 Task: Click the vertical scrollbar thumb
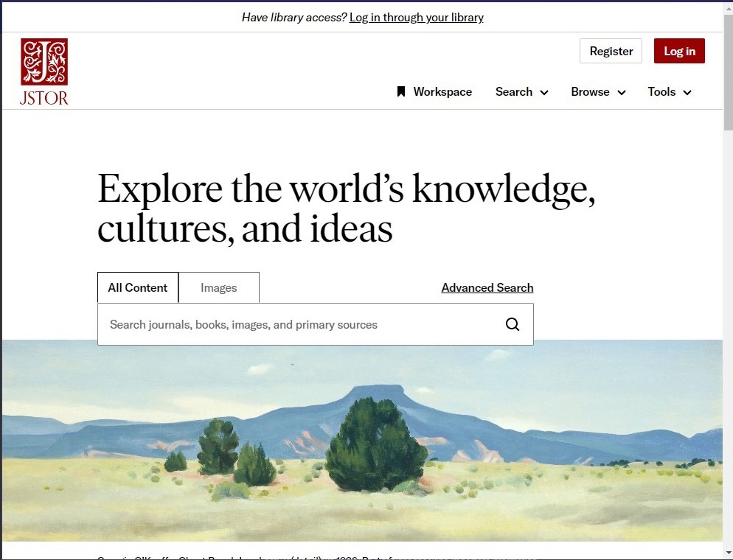pos(729,72)
